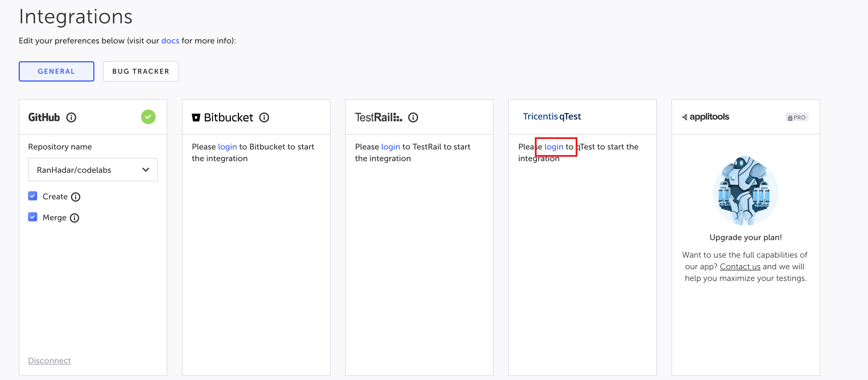Switch to the Bug Tracker tab

(x=141, y=71)
